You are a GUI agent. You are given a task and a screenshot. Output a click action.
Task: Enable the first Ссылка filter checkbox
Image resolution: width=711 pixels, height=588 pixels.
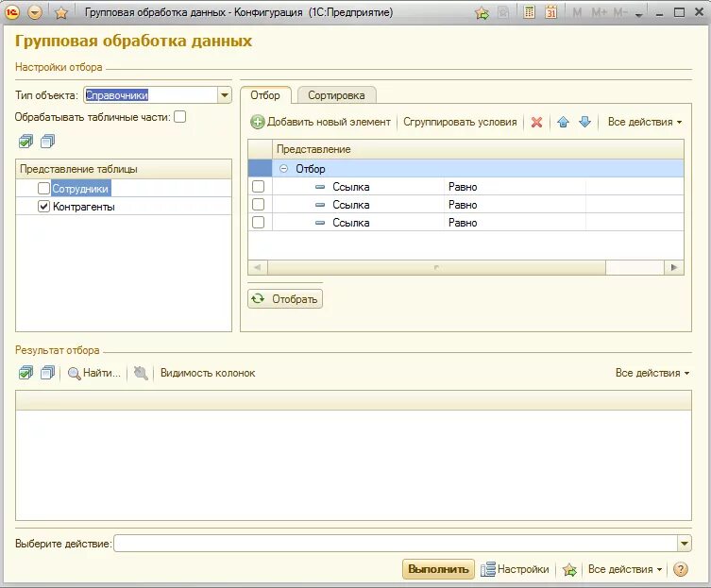259,186
